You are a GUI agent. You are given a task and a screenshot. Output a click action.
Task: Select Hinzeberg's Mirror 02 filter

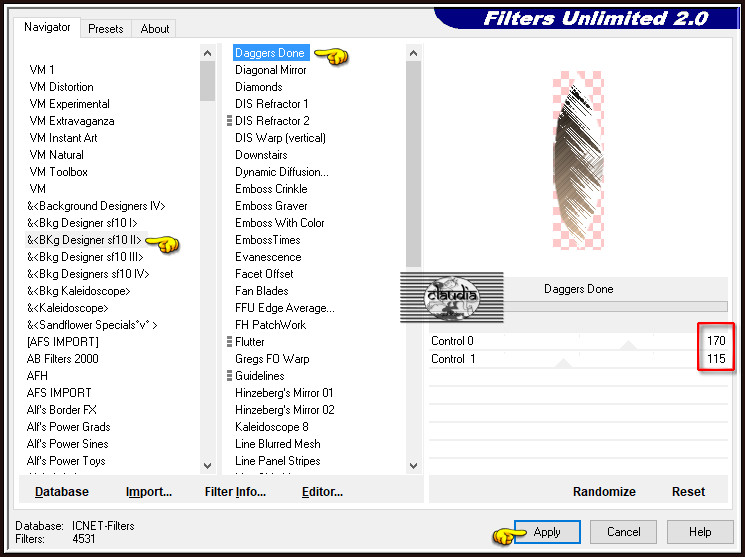coord(285,410)
